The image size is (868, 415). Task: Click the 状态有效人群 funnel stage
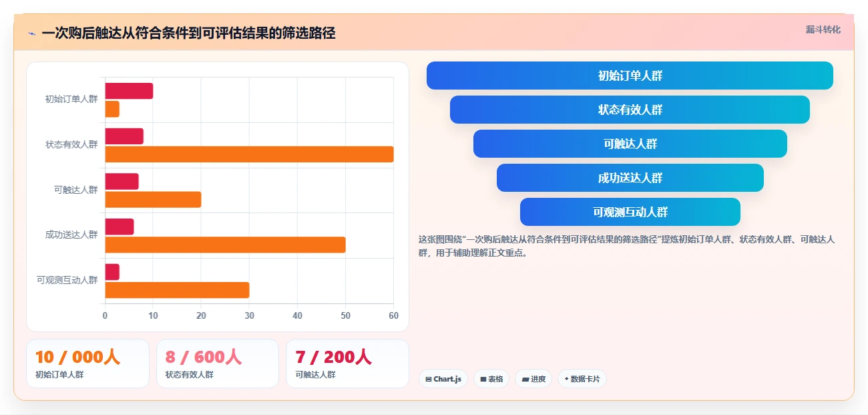click(630, 110)
